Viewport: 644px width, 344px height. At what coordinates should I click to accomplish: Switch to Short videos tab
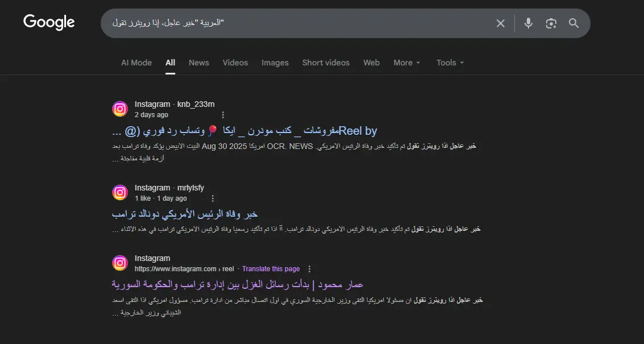tap(325, 63)
